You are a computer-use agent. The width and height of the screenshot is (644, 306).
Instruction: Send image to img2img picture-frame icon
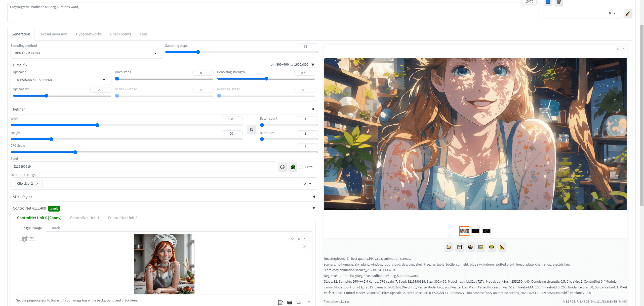coord(481,247)
